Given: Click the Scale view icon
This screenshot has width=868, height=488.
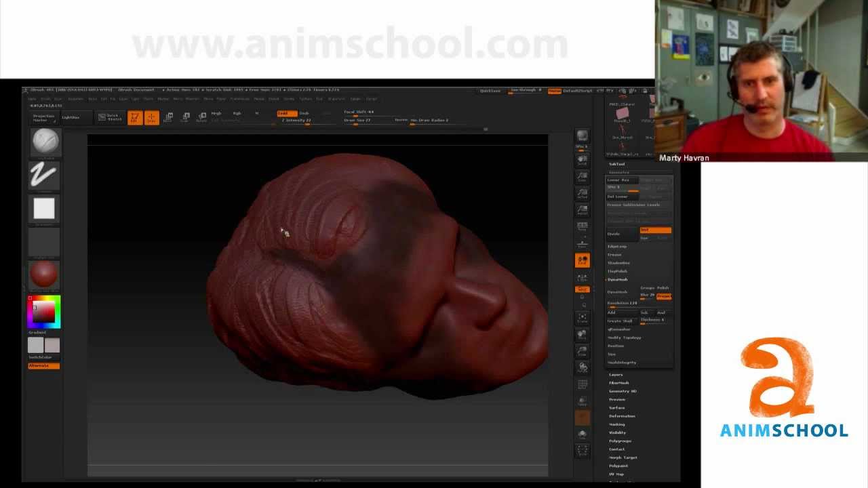Looking at the screenshot, I should (x=582, y=351).
